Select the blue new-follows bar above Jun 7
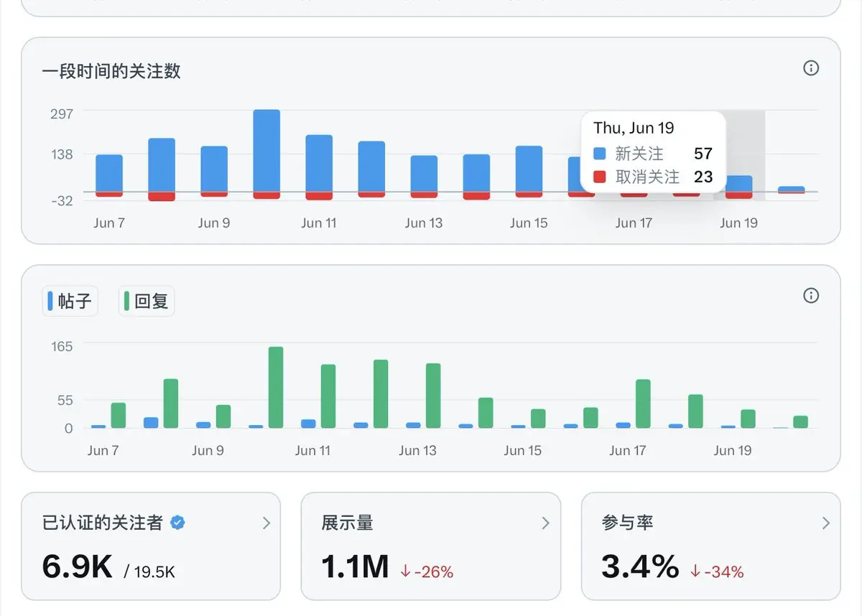862x616 pixels. point(109,173)
